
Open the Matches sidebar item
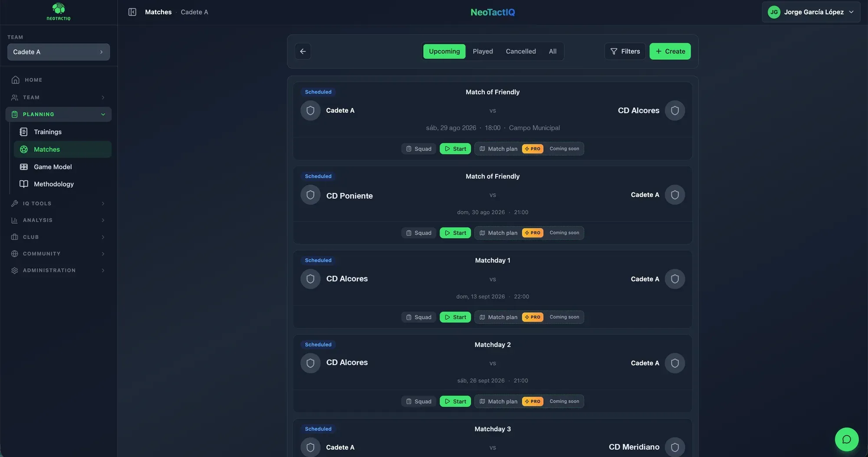click(x=62, y=149)
